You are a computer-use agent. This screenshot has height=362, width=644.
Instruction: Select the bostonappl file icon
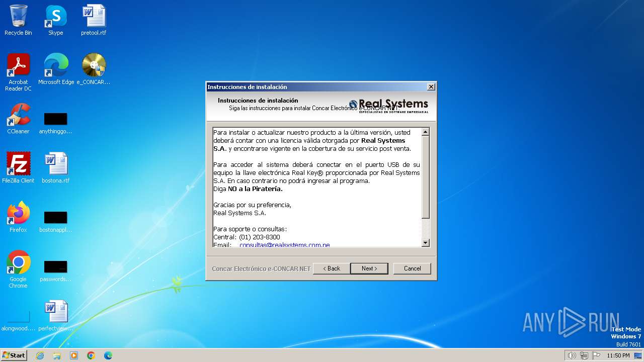pos(55,222)
